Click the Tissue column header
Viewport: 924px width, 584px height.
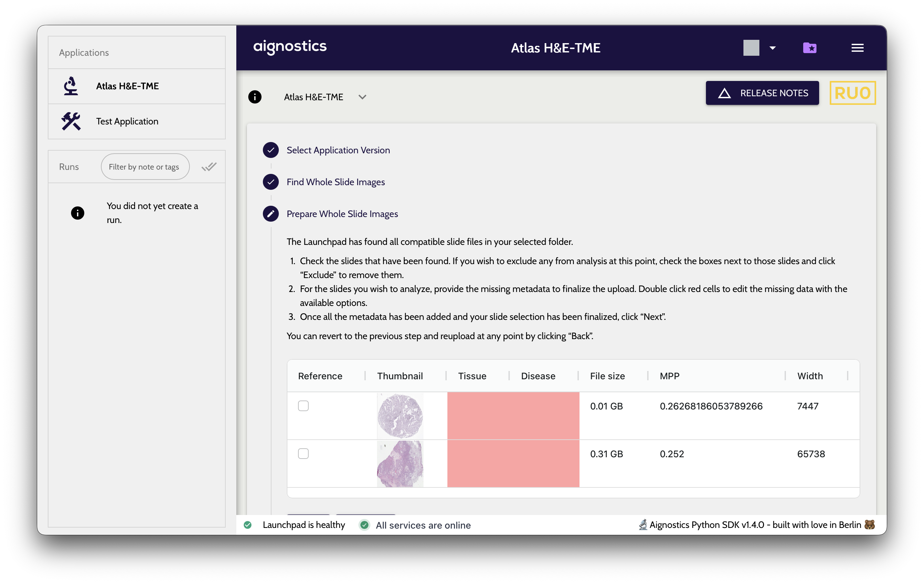click(472, 376)
